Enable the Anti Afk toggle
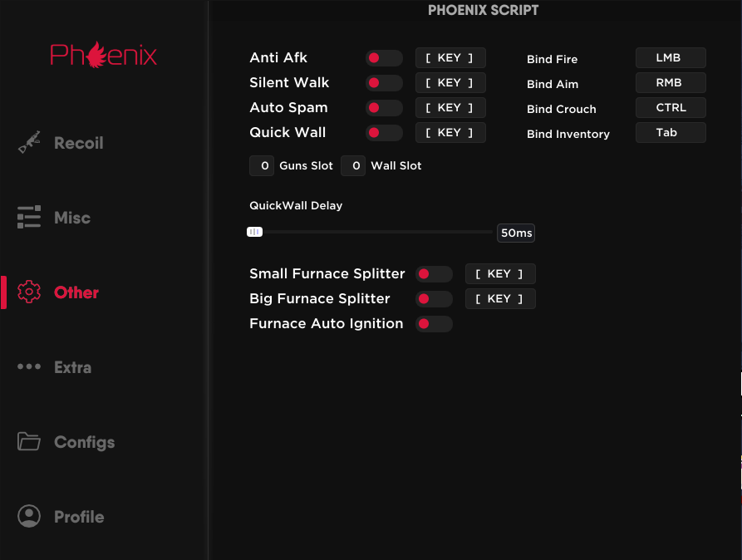 click(x=384, y=58)
